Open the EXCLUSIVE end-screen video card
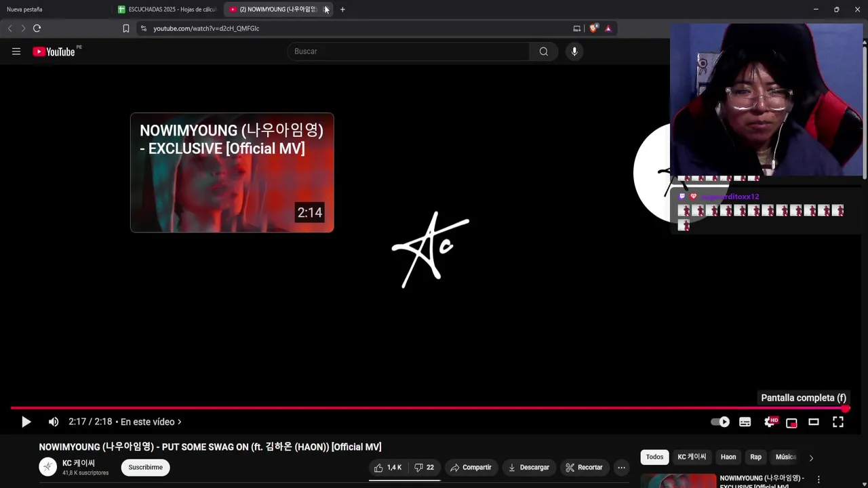 point(232,173)
